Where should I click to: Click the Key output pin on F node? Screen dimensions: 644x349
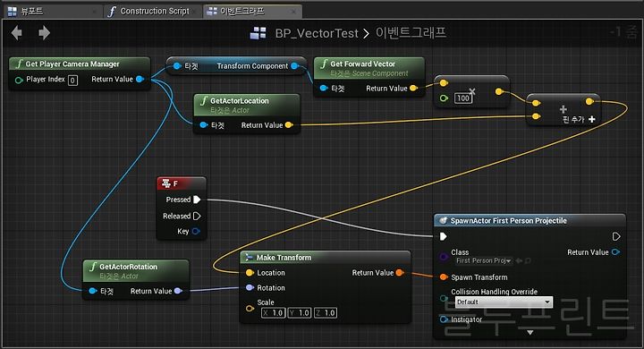click(196, 231)
